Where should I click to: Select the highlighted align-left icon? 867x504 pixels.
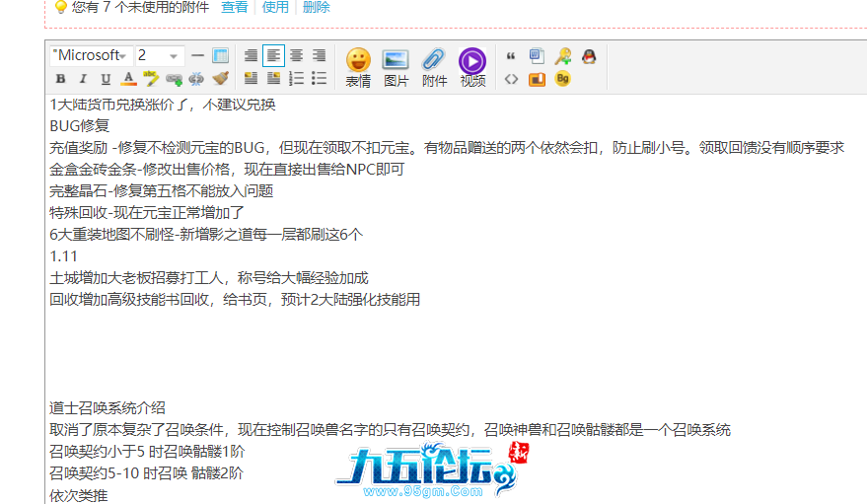(x=273, y=55)
